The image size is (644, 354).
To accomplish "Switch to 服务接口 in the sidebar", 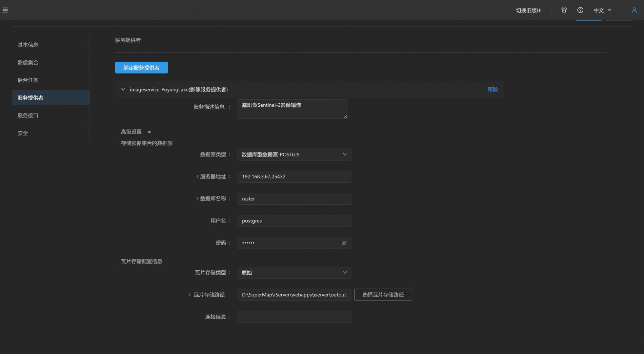I will (28, 116).
